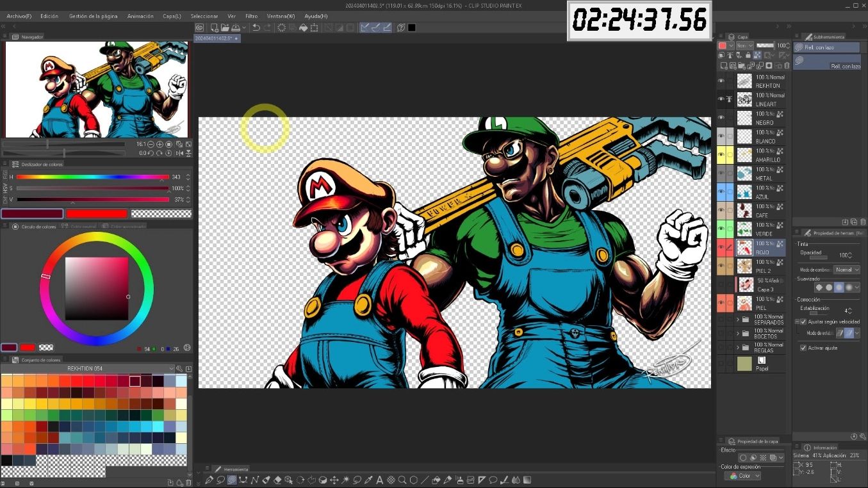Create a new canvas with New icon
The image size is (868, 488).
(214, 28)
